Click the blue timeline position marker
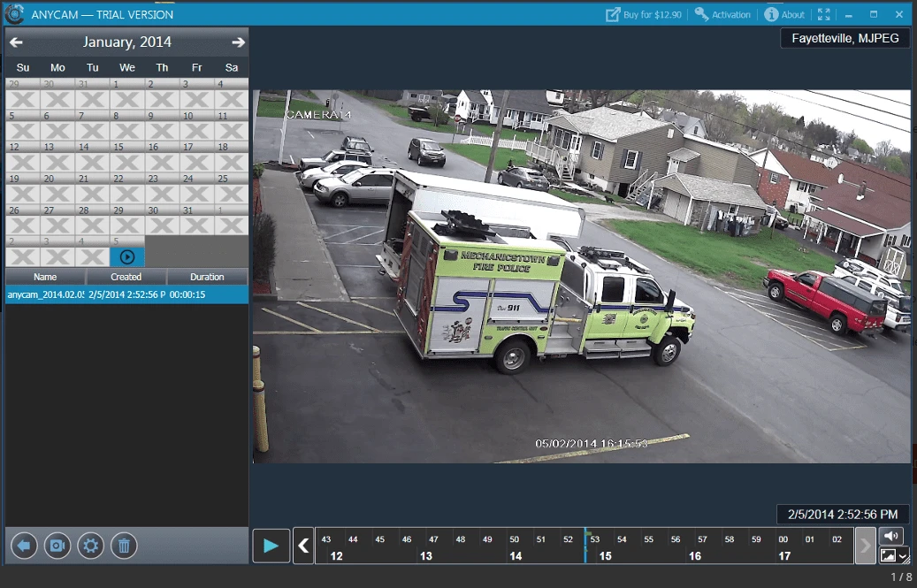Screen dimensions: 917x588 [x=585, y=546]
